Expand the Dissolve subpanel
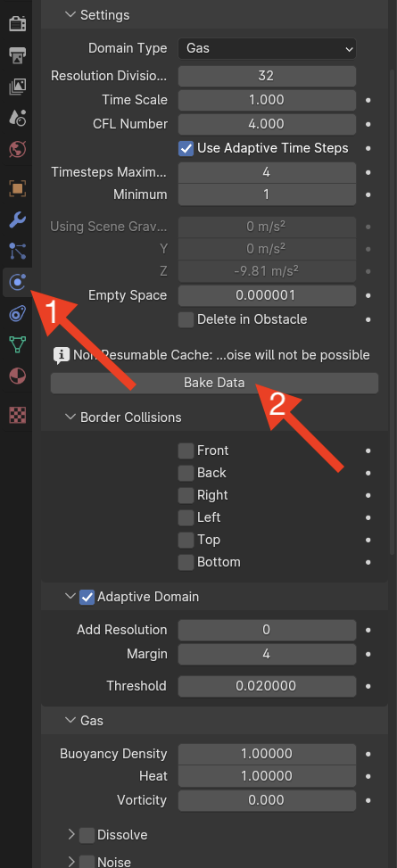Screen dimensions: 397x868 coord(70,835)
